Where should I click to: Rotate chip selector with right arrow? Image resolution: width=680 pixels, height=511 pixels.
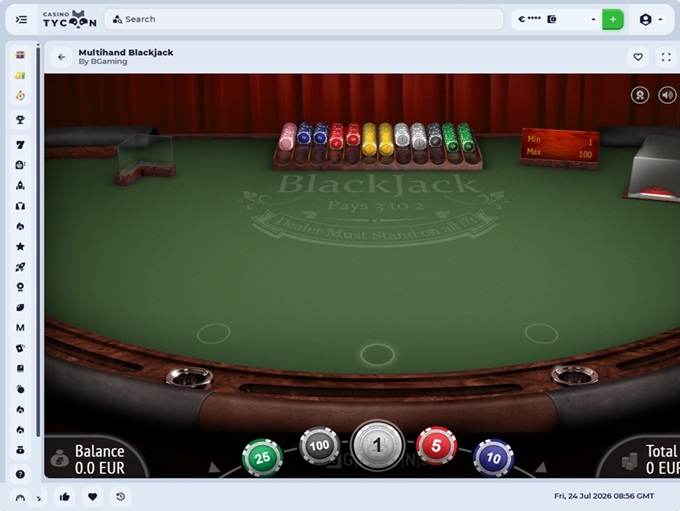click(x=540, y=467)
